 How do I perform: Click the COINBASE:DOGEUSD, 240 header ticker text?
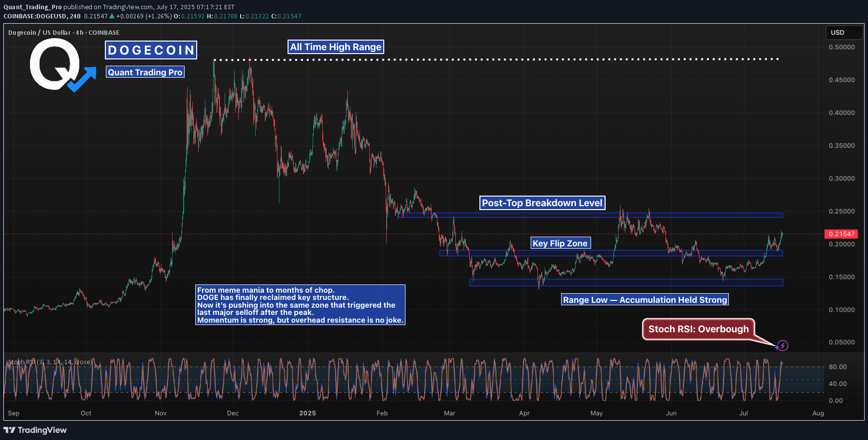point(42,16)
